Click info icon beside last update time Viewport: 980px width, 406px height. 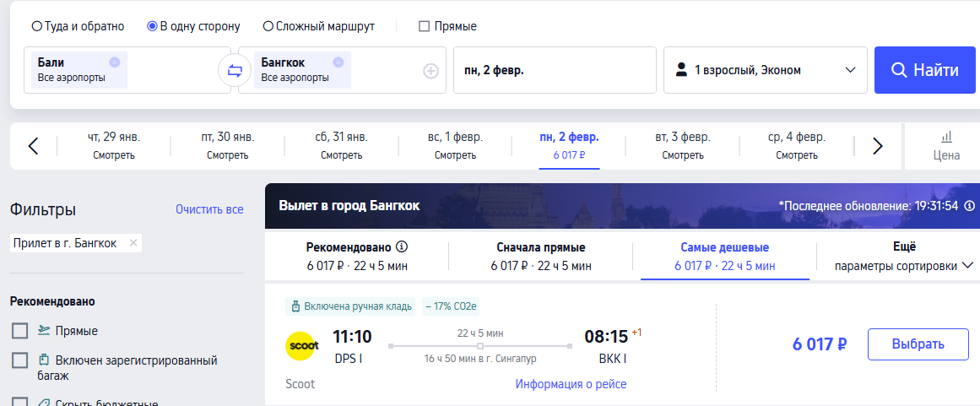tap(969, 205)
